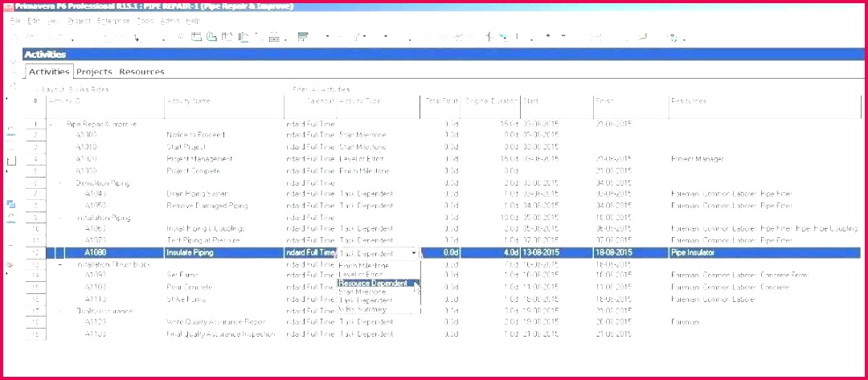Click the blue arrow icon in top toolbar
Image resolution: width=868 pixels, height=380 pixels.
coord(502,37)
